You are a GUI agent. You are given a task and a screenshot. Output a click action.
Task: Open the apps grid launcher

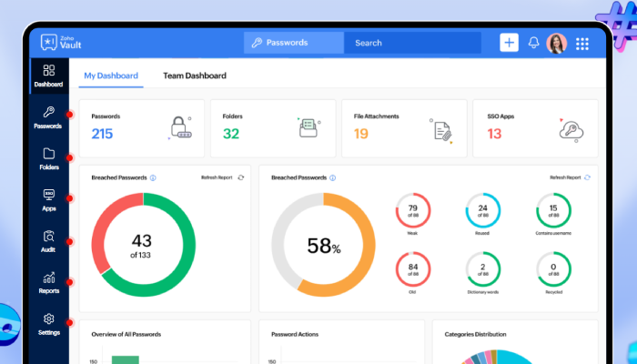click(582, 44)
